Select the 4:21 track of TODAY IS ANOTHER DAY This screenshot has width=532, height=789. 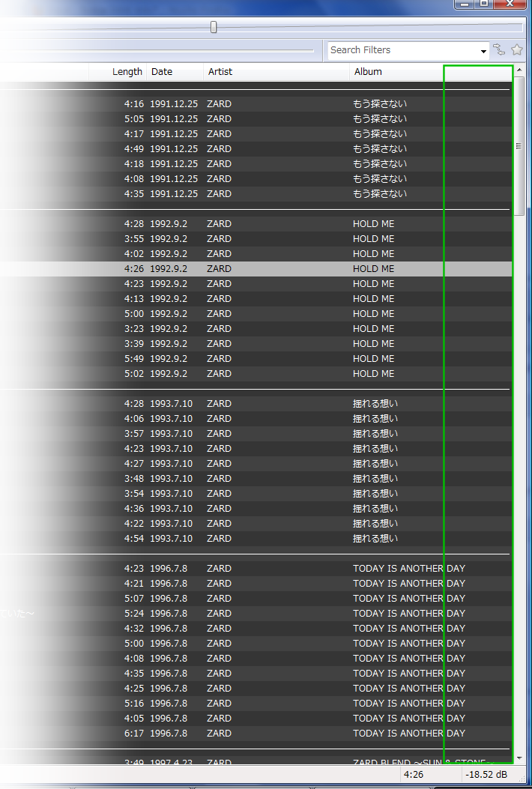(x=256, y=583)
